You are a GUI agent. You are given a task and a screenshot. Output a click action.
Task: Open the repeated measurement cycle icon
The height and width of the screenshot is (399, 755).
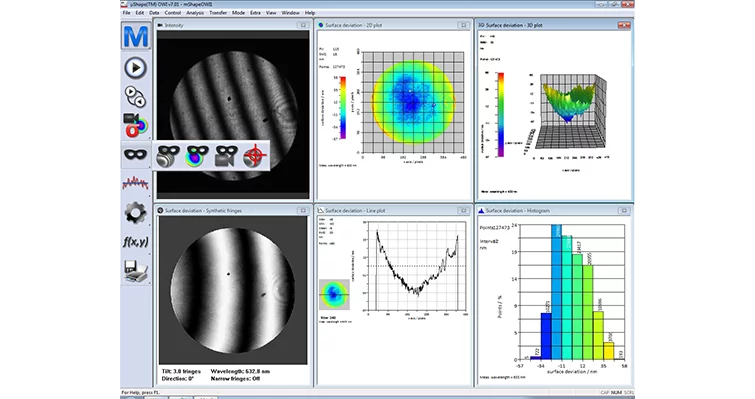(135, 97)
